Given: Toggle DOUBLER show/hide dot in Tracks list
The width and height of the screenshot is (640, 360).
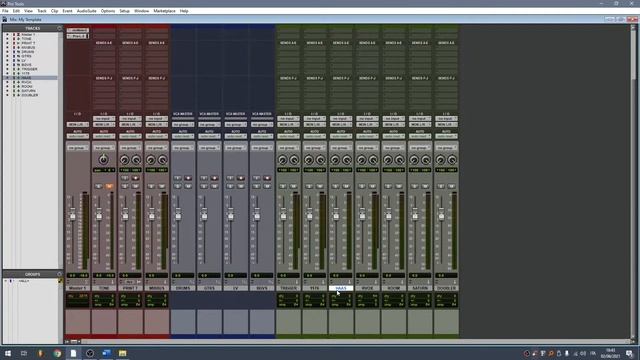Looking at the screenshot, I should (7, 95).
